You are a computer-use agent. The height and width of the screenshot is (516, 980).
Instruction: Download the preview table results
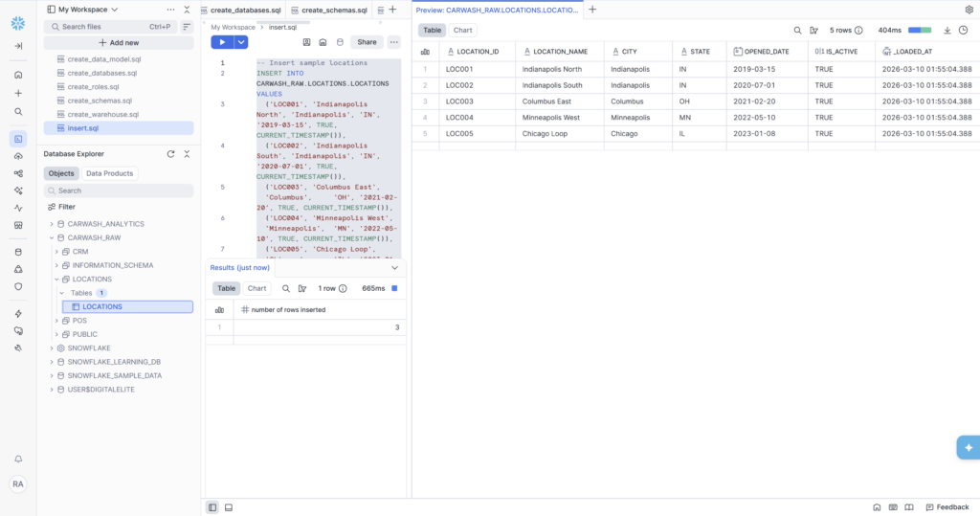pyautogui.click(x=947, y=31)
